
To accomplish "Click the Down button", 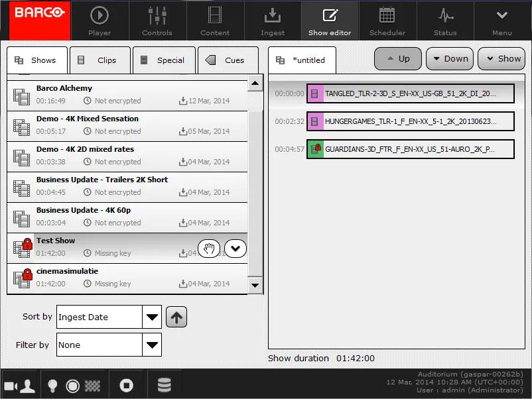I will 449,58.
